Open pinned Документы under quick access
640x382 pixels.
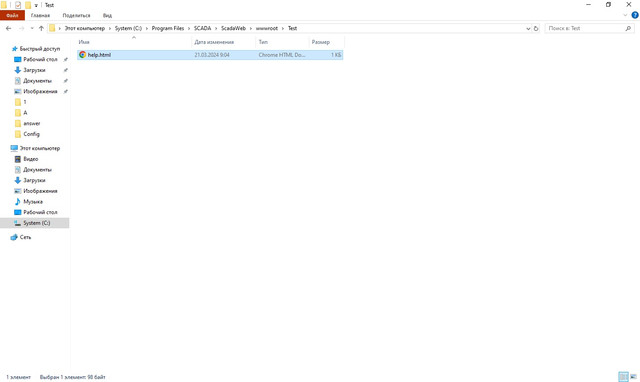pos(37,81)
